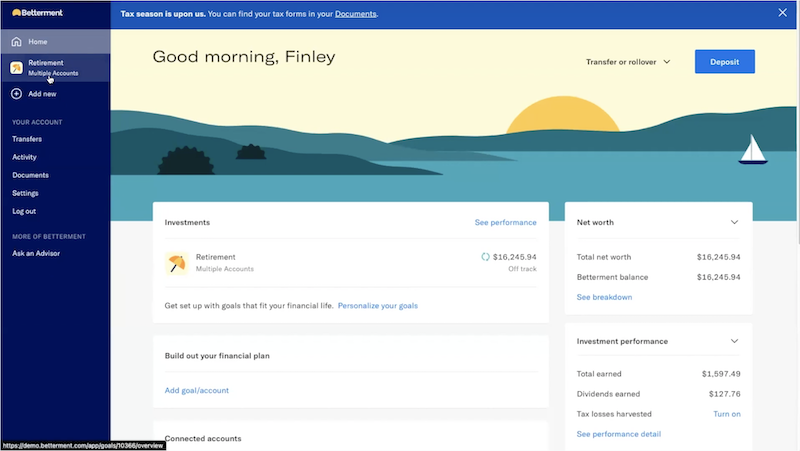
Task: Click the umbrella icon in Investments card
Action: pos(176,263)
